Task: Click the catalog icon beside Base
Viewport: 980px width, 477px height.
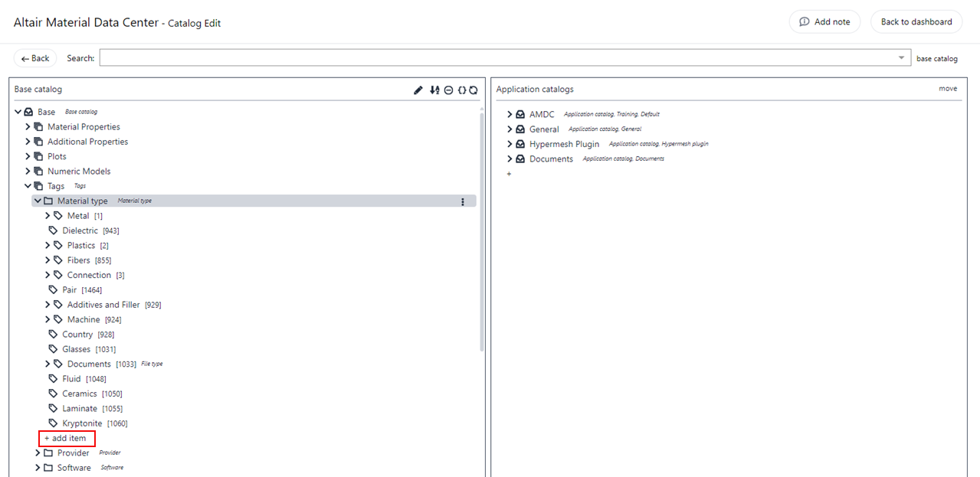Action: pyautogui.click(x=28, y=112)
